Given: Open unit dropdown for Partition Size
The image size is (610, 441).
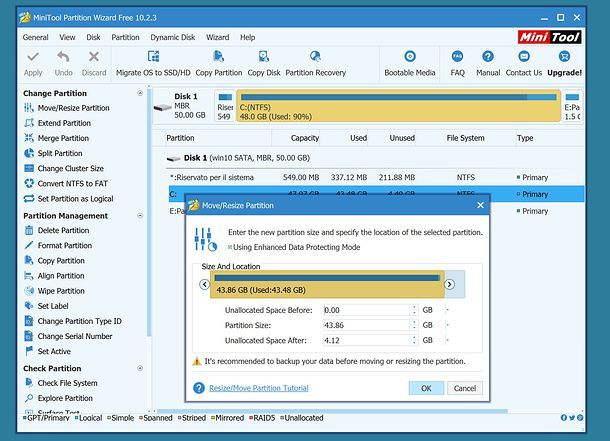Looking at the screenshot, I should pos(447,326).
